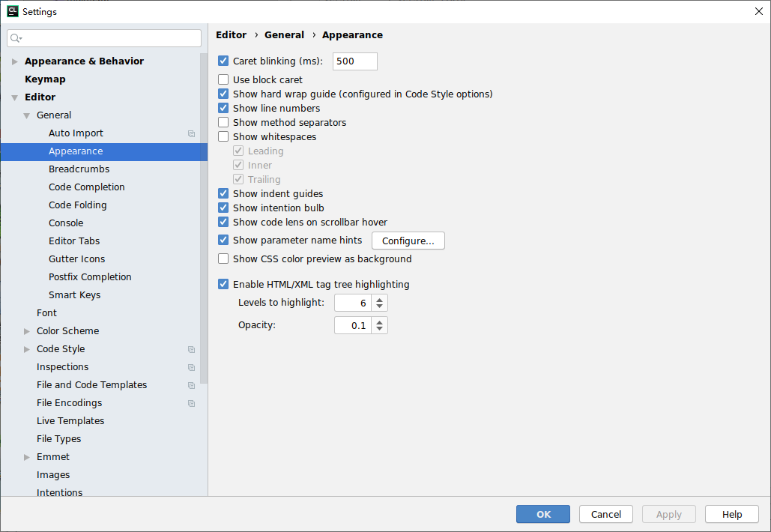This screenshot has height=532, width=771.
Task: Click the icon beside Inspections
Action: [191, 366]
